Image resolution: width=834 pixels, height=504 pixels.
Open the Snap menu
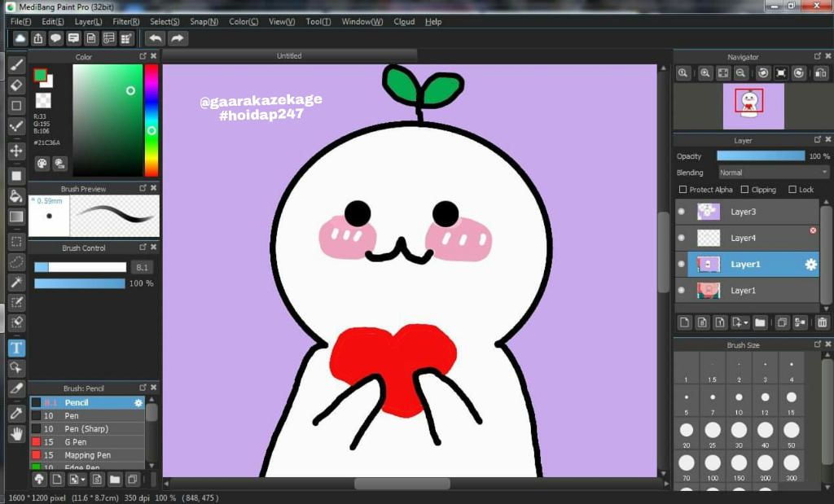click(204, 22)
